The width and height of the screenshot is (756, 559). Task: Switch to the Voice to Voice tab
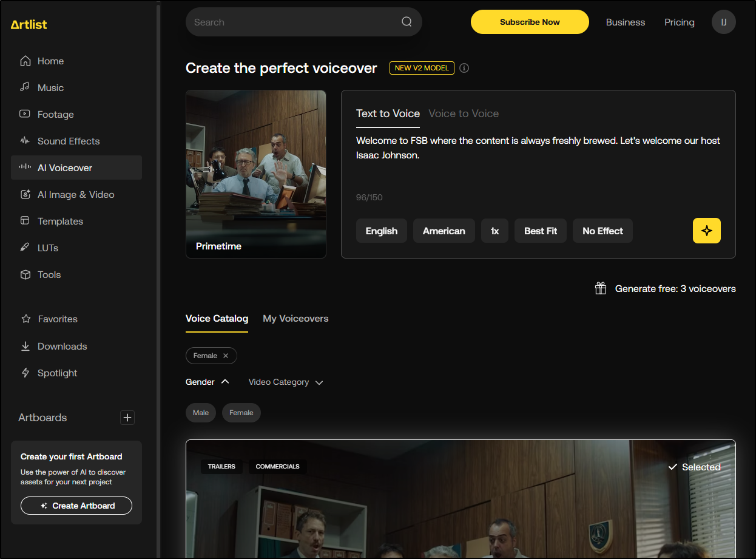(x=464, y=113)
